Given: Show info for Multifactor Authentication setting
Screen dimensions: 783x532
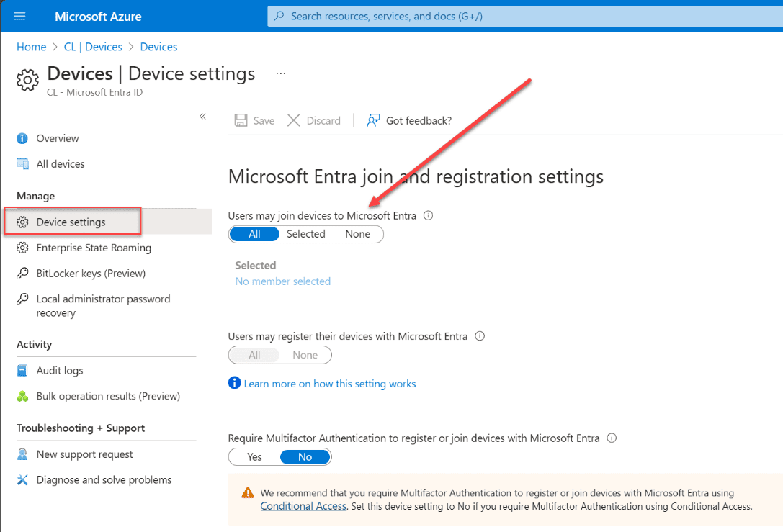Looking at the screenshot, I should point(612,438).
